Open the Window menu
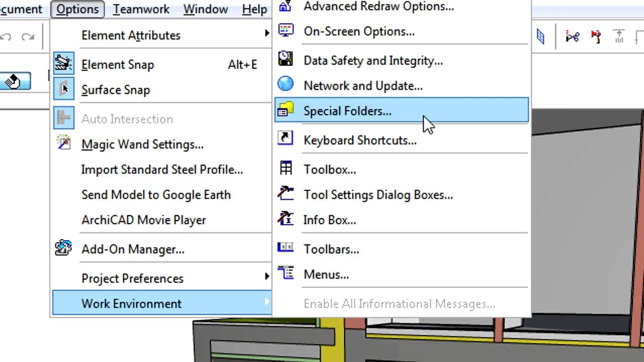 coord(205,9)
